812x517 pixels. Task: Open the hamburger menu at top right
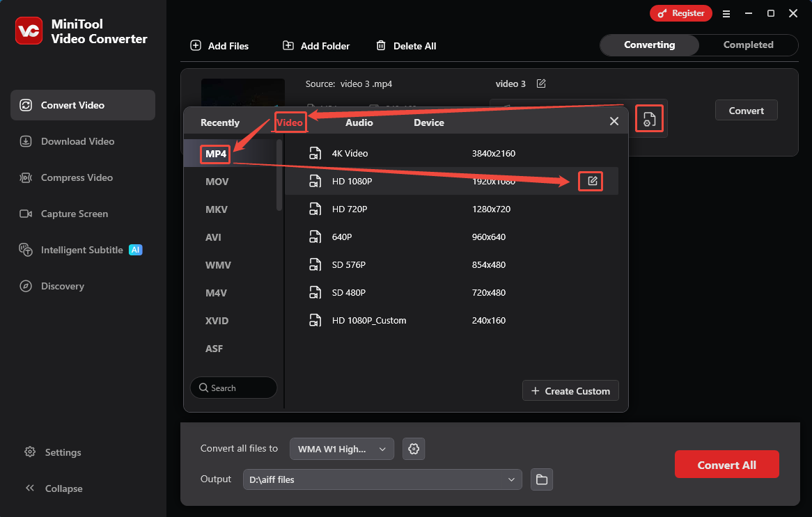click(x=726, y=13)
